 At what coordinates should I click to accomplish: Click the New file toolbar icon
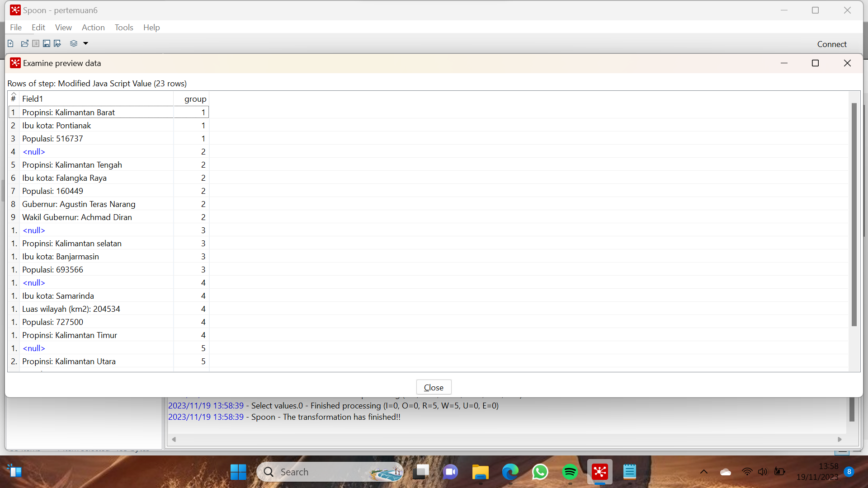click(10, 43)
